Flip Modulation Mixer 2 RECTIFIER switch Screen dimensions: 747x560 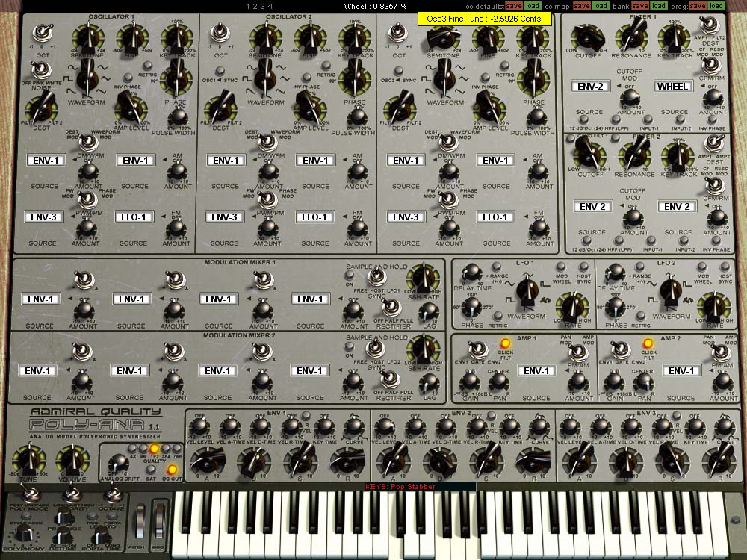390,379
